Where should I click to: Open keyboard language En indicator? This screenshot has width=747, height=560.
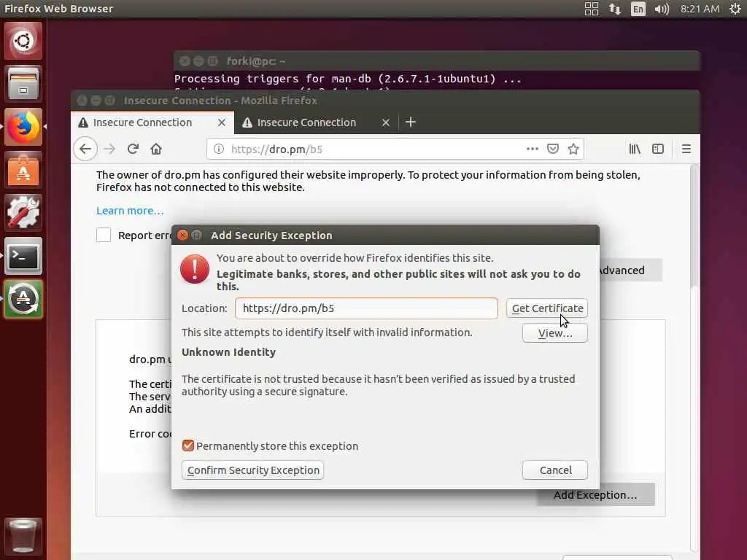pos(638,9)
